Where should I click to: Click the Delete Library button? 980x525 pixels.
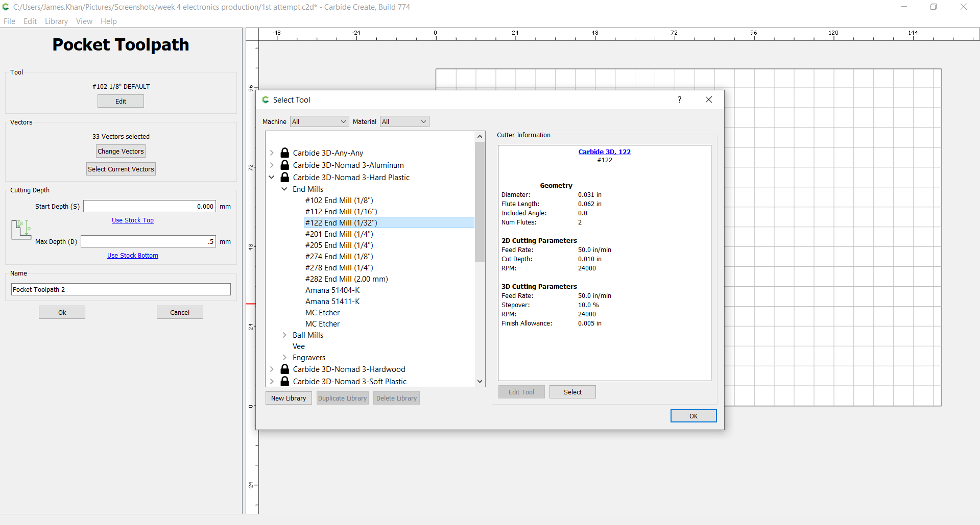pos(396,398)
